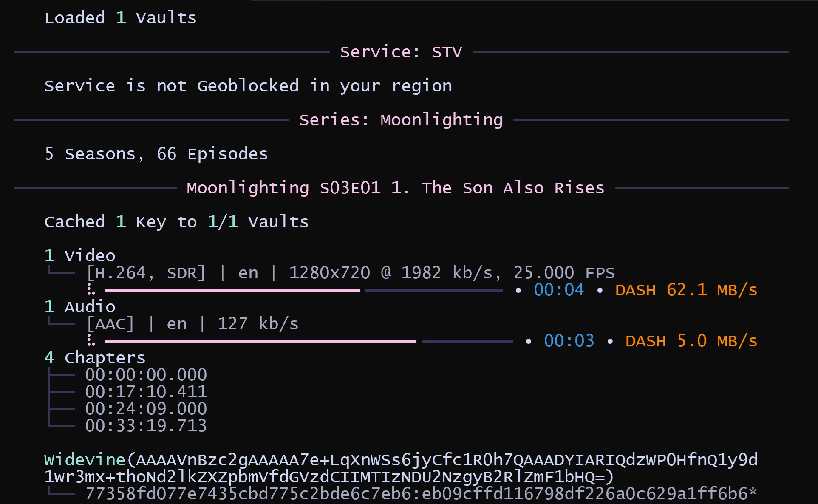Click the video download spinner icon

[91, 289]
